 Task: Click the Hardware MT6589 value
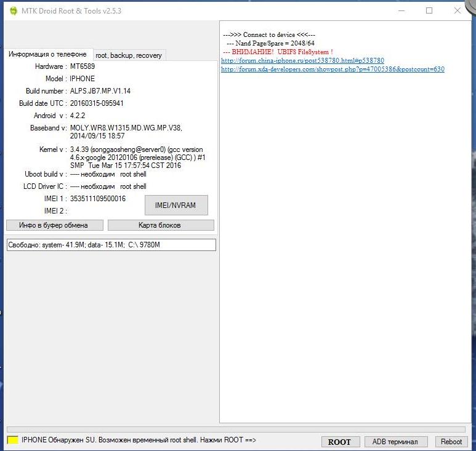pyautogui.click(x=83, y=66)
